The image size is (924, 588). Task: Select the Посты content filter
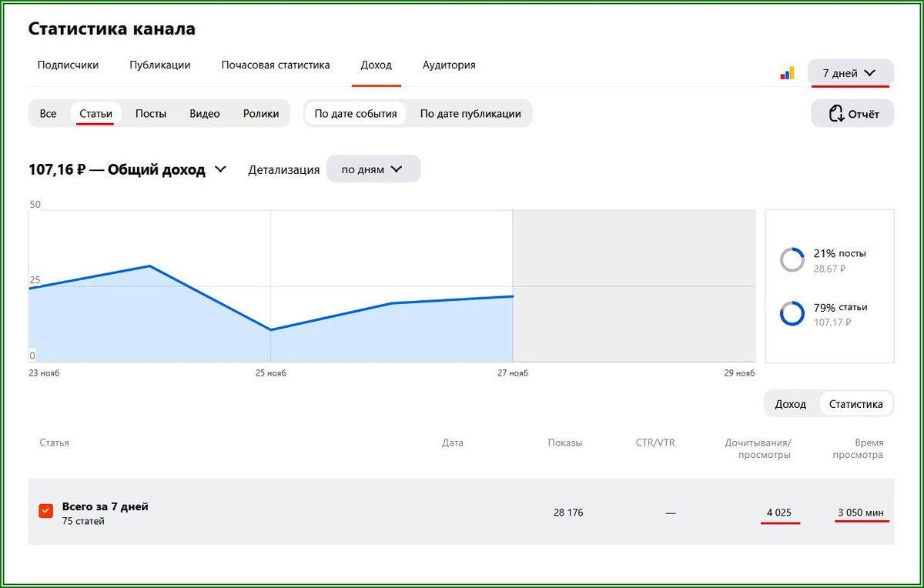click(151, 113)
